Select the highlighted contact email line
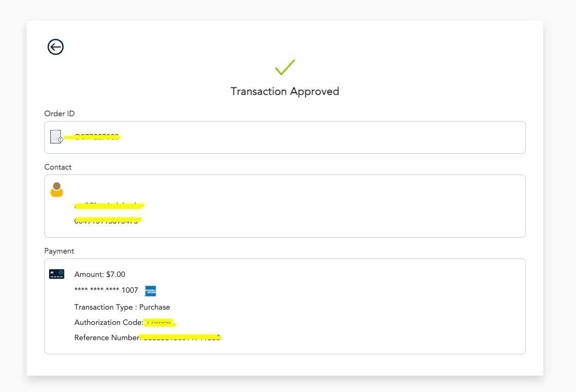Viewport: 576px width, 392px height. [x=109, y=206]
